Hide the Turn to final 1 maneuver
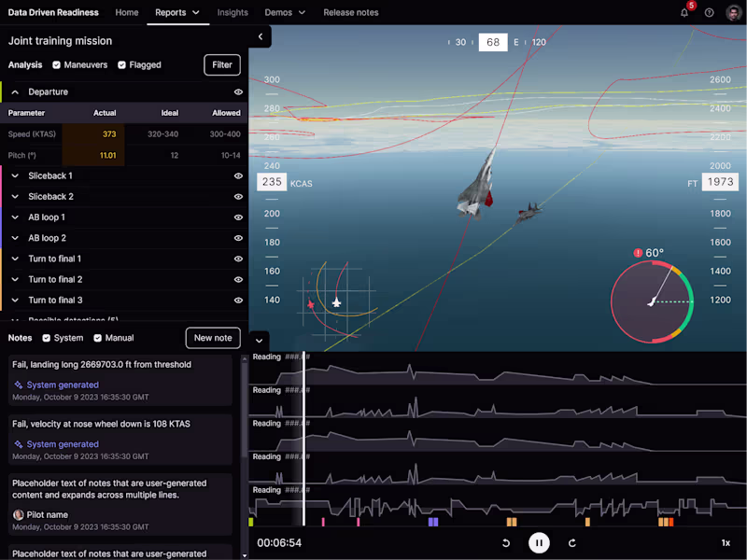The image size is (747, 560). tap(238, 259)
